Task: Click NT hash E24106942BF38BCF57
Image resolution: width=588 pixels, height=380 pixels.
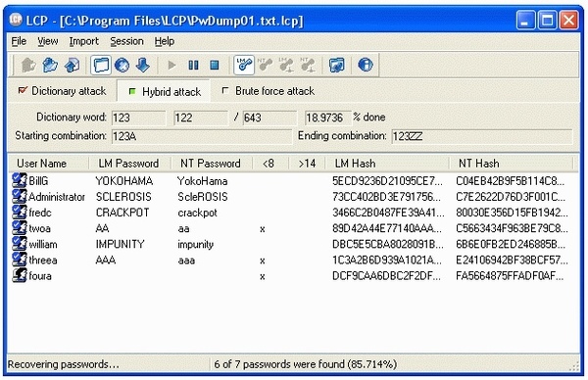Action: click(x=512, y=261)
